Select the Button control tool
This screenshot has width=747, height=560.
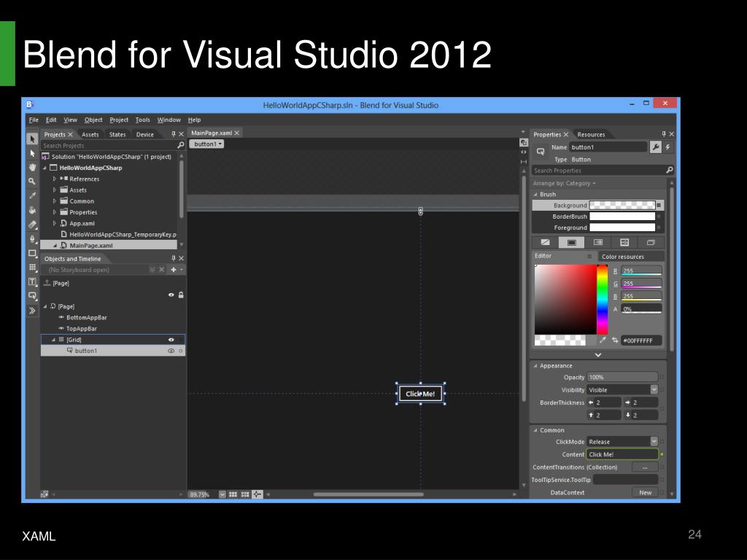(x=32, y=296)
